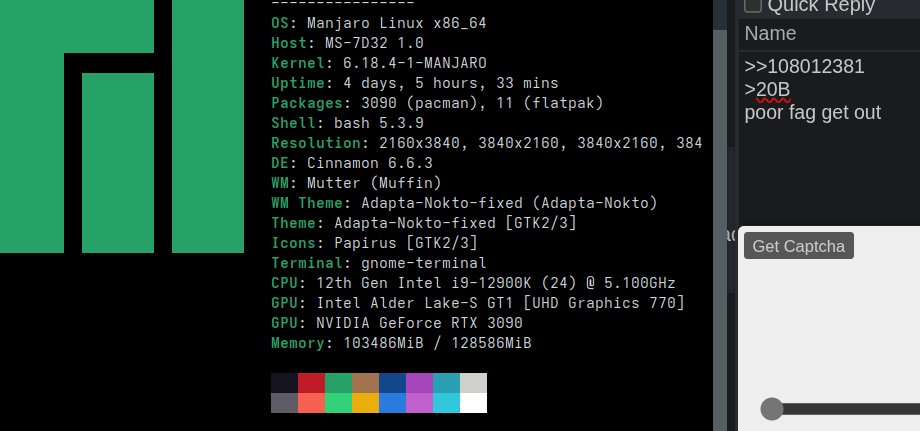Image resolution: width=920 pixels, height=431 pixels.
Task: Click the Manjaro logo in terminal
Action: point(122,126)
